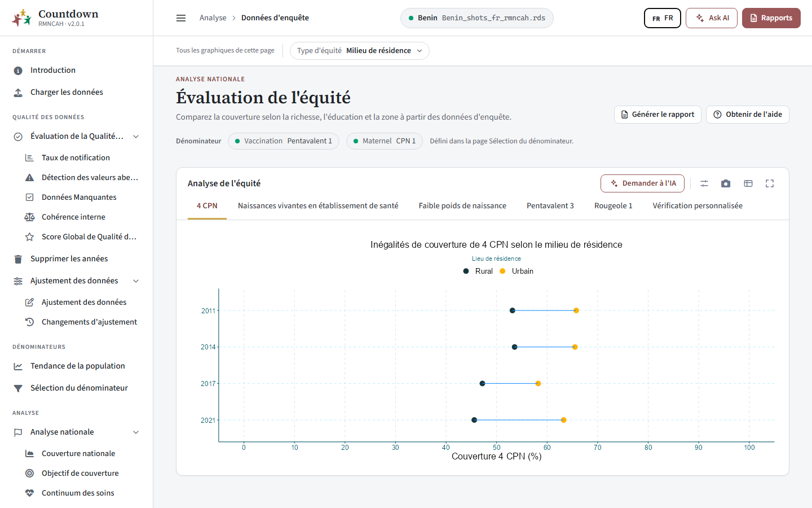Open Supprimer les années trash item
Viewport: 812px width, 508px height.
pos(76,259)
